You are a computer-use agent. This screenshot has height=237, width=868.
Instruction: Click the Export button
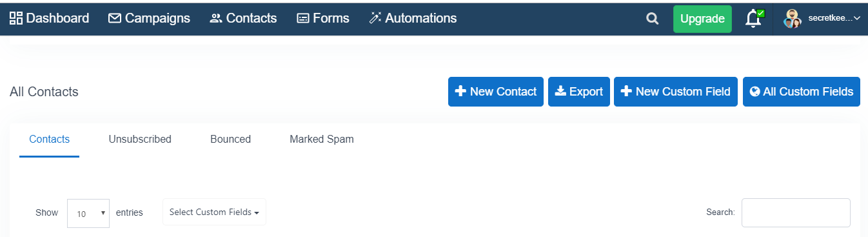(x=579, y=92)
